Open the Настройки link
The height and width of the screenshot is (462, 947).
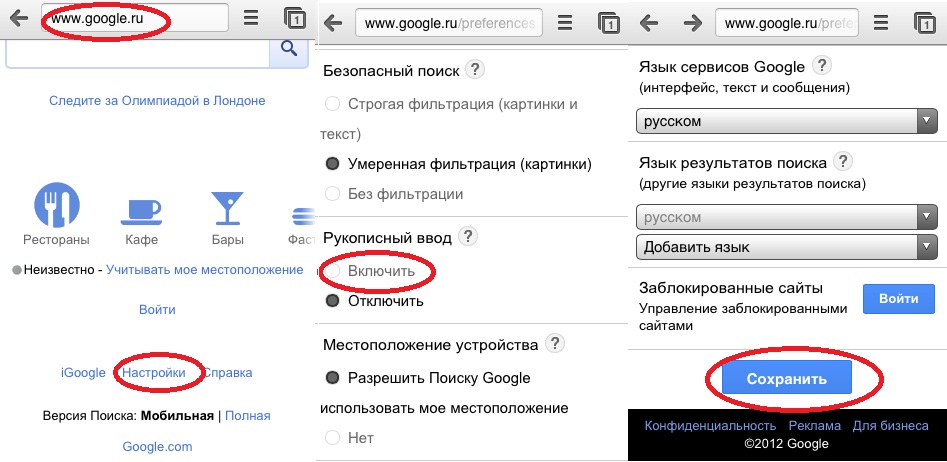click(x=153, y=373)
